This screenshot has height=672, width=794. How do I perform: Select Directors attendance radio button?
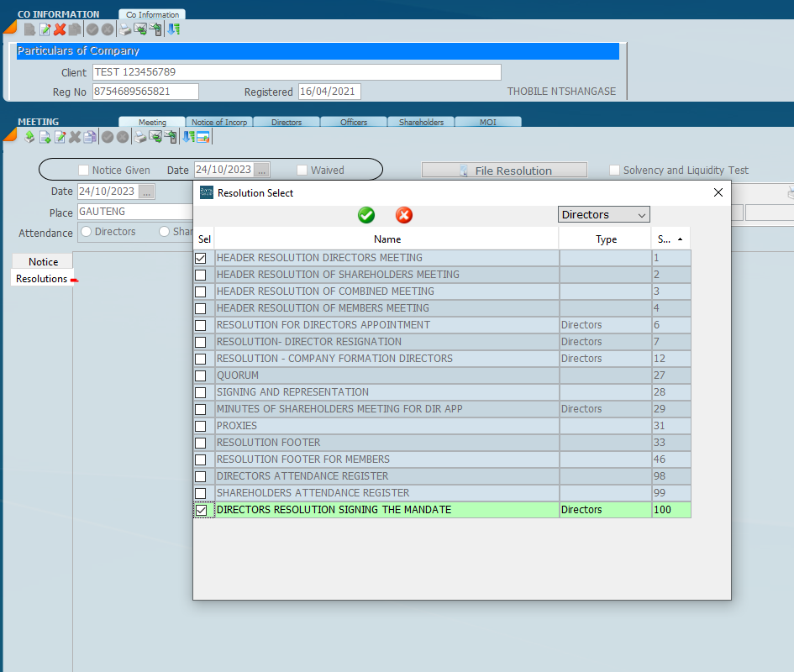pos(86,232)
